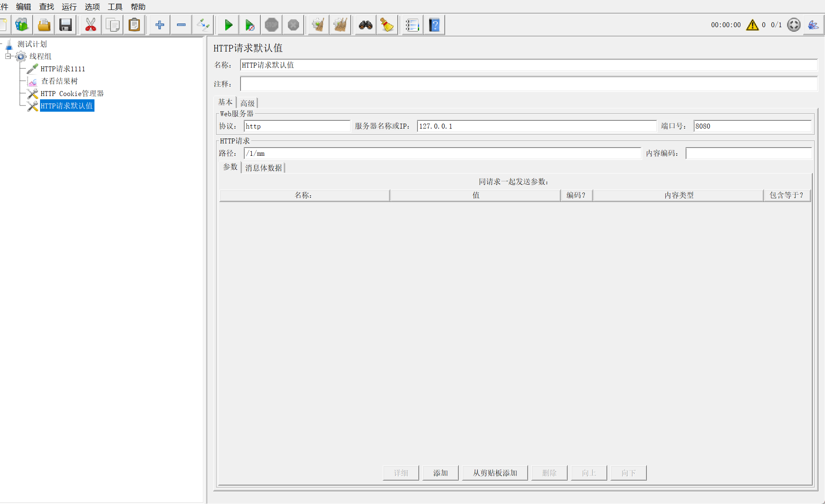
Task: Open the 运行 menu
Action: (x=69, y=7)
